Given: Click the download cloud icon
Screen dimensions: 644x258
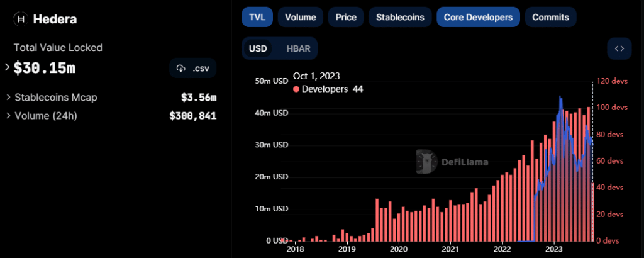Looking at the screenshot, I should (x=181, y=68).
